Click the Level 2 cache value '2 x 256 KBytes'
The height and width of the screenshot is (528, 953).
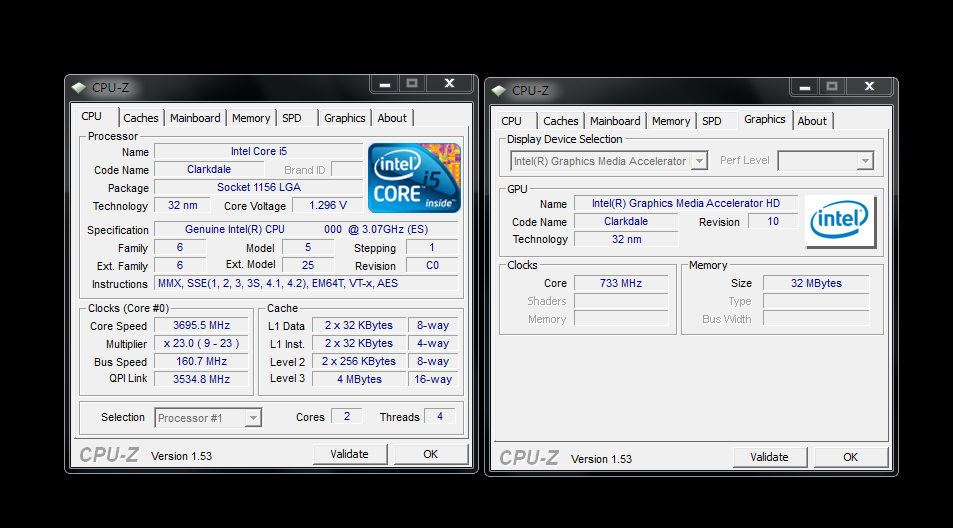(359, 361)
